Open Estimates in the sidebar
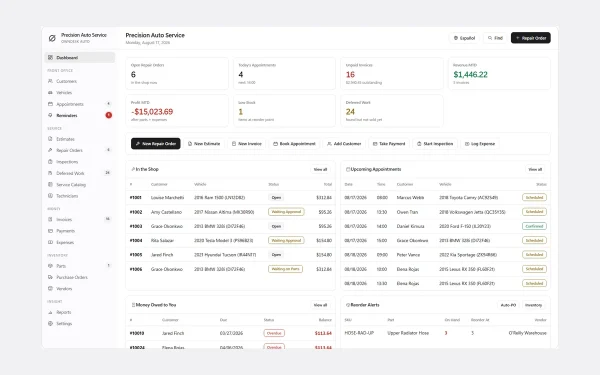Screen dimensions: 600x375 click(x=80, y=139)
